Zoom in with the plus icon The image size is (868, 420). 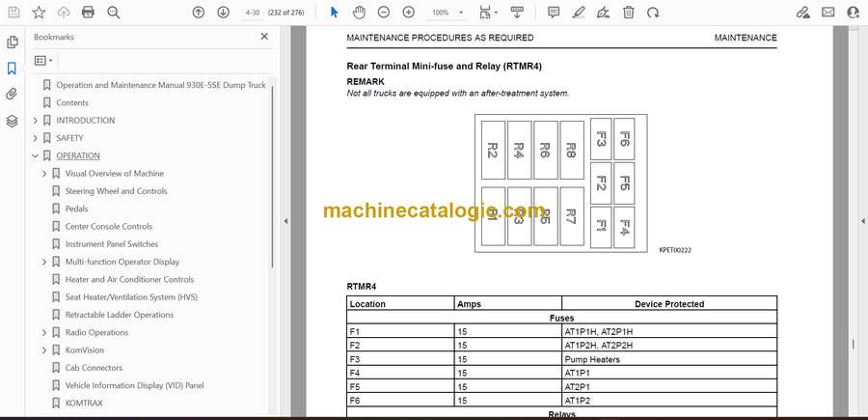click(409, 13)
